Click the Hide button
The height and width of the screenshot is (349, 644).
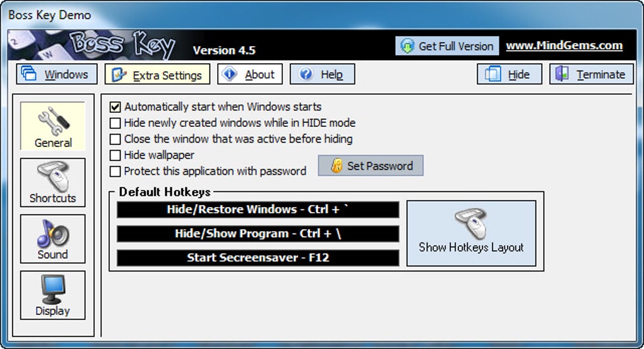coord(510,74)
